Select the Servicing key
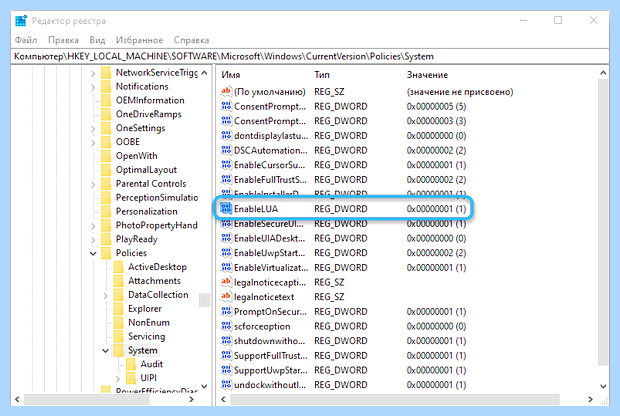Image resolution: width=620 pixels, height=416 pixels. click(146, 337)
